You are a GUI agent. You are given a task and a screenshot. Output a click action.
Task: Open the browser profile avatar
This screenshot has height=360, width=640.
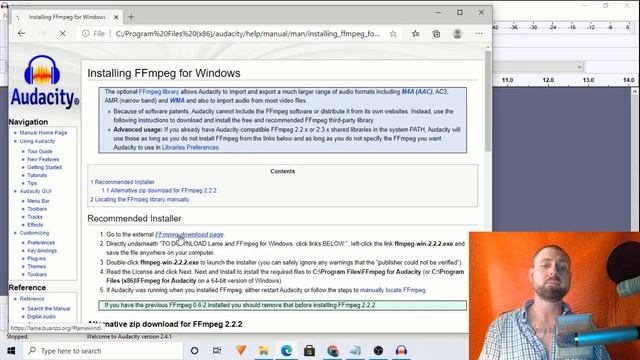[x=458, y=34]
